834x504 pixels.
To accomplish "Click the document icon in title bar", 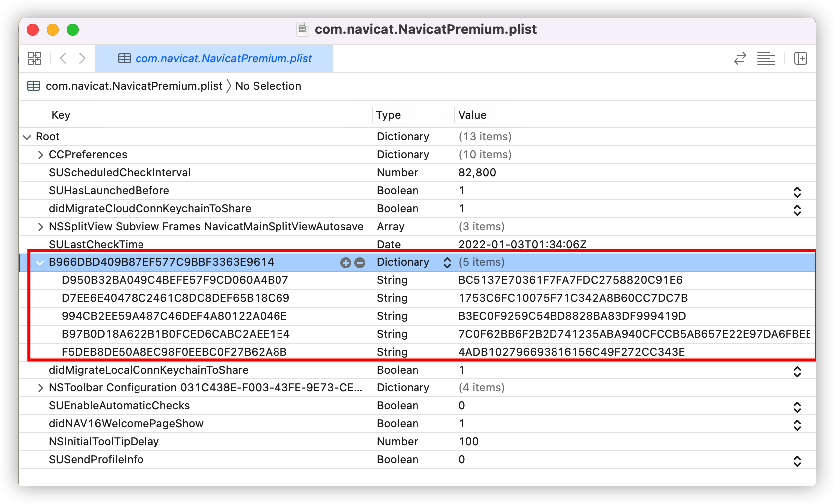I will pos(302,29).
